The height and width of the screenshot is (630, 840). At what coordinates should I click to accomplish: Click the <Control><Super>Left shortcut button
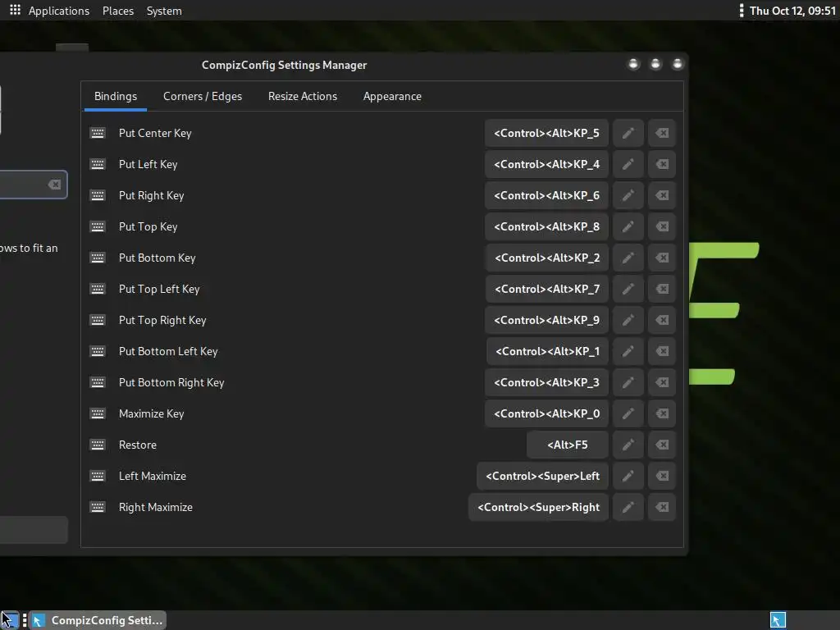(543, 476)
